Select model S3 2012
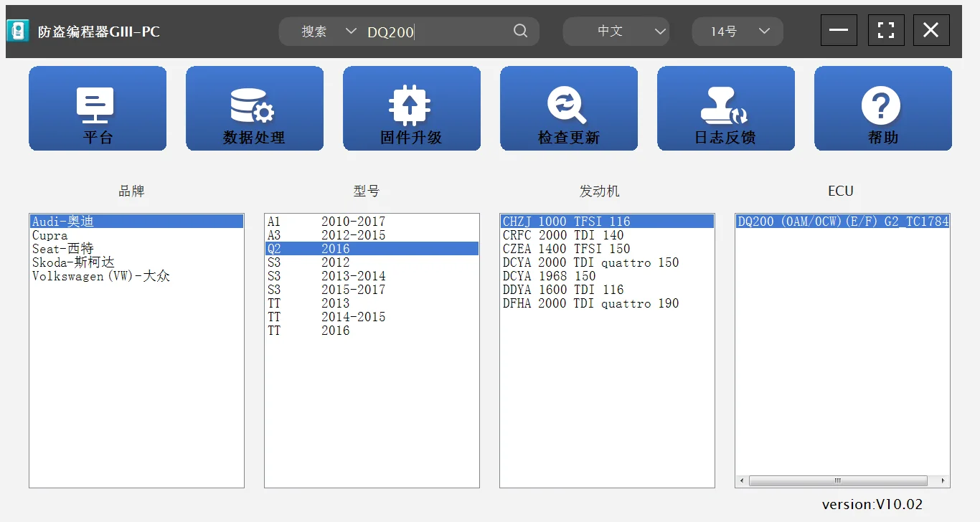980x522 pixels. click(372, 262)
